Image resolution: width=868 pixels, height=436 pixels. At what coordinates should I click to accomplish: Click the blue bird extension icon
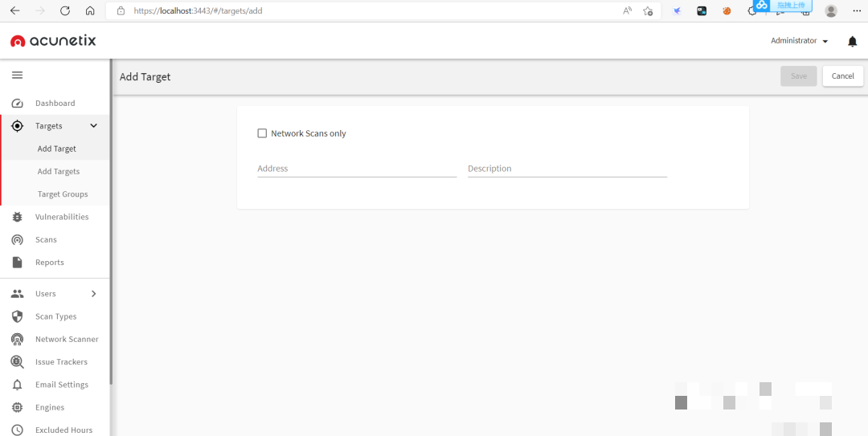677,10
